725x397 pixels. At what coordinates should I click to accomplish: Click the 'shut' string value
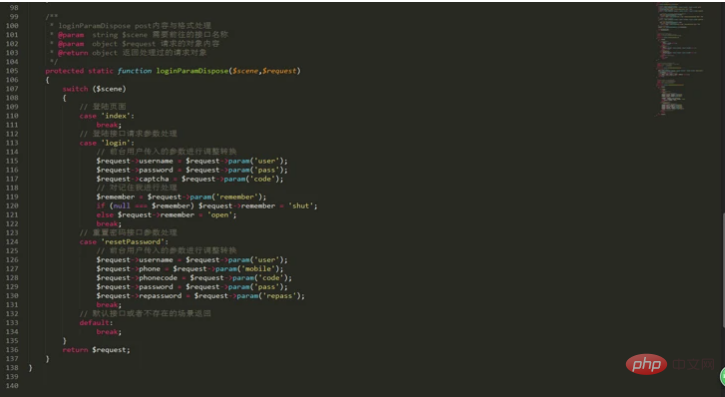pos(301,206)
